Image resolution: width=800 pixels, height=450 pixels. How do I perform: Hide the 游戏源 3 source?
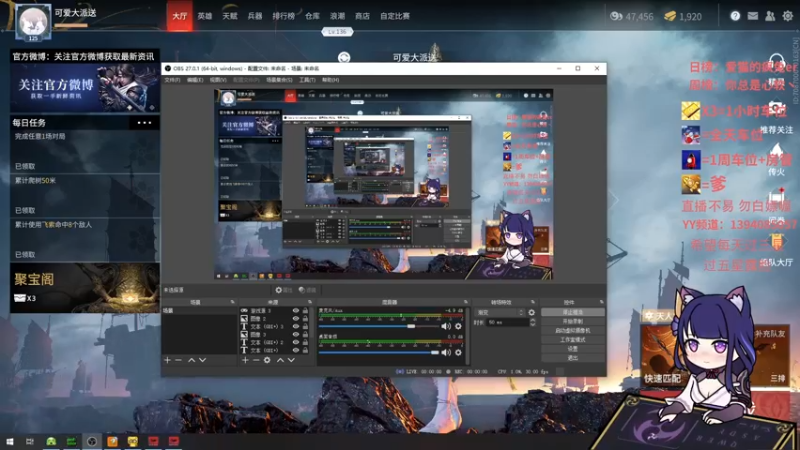pyautogui.click(x=296, y=311)
